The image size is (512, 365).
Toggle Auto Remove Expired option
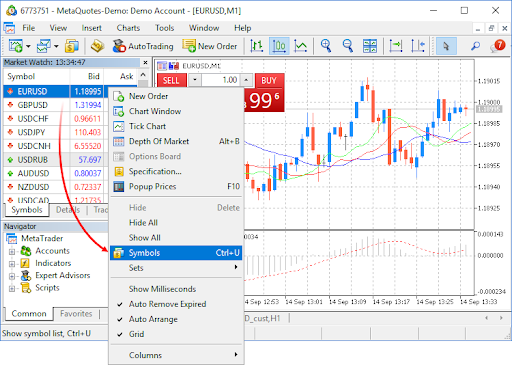(x=176, y=304)
